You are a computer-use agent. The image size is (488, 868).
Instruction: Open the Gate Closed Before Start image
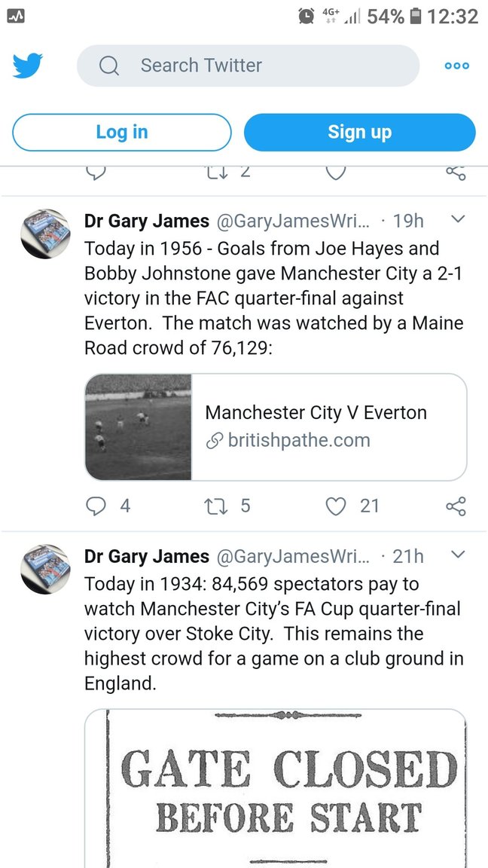click(x=276, y=789)
